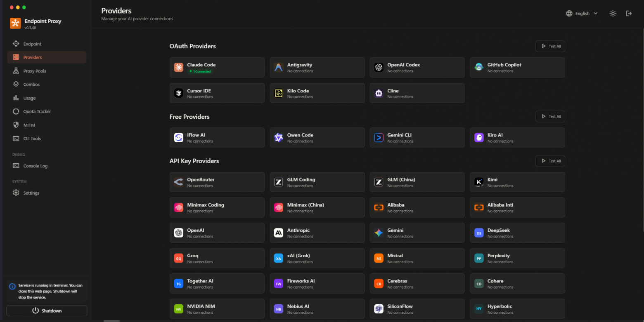Select the GitHub Copilot provider icon
Viewport: 644px width, 322px height.
tap(479, 68)
